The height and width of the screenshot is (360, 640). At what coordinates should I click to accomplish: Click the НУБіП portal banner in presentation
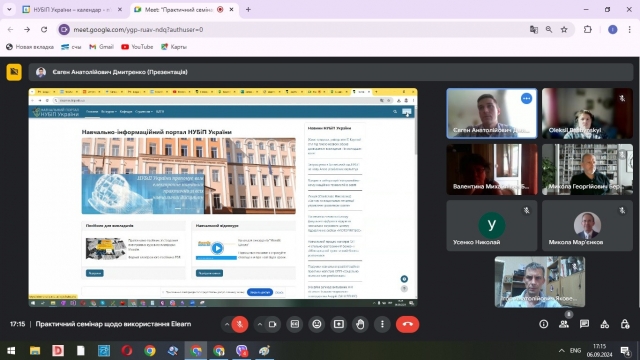click(x=189, y=176)
